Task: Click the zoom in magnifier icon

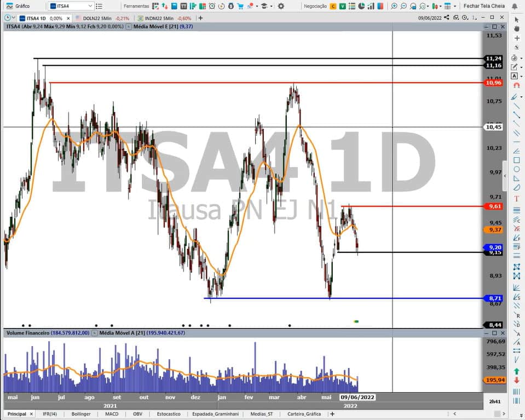Action: point(394,6)
